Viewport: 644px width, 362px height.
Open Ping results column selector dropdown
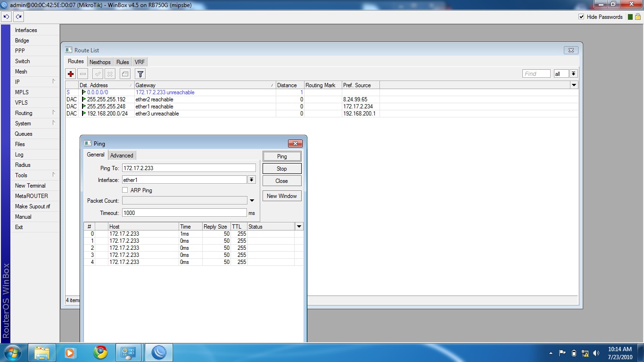point(299,227)
